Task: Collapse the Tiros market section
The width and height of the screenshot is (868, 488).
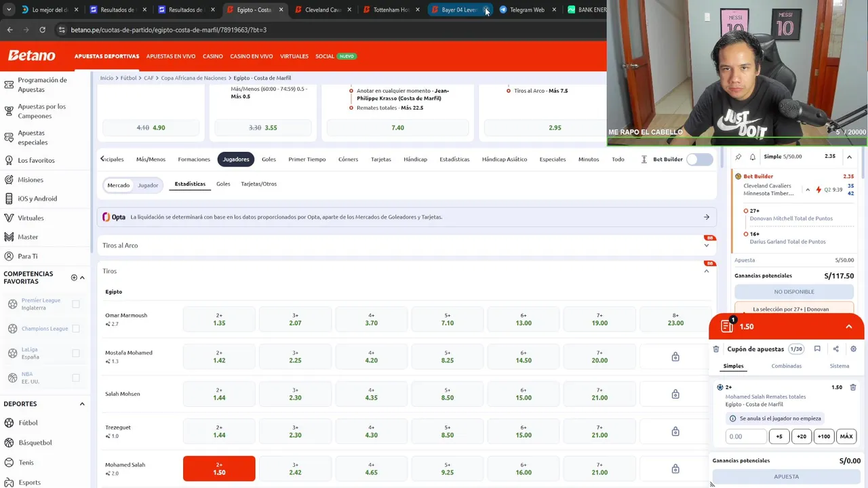Action: tap(707, 271)
